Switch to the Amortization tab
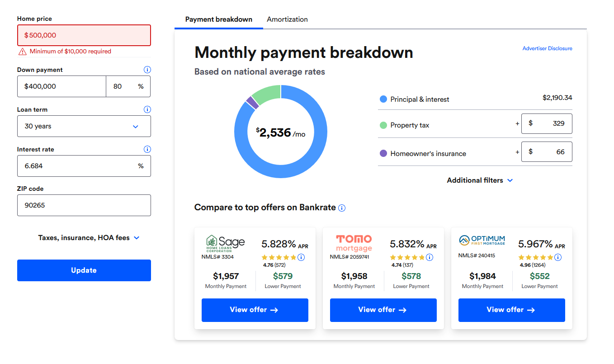The image size is (614, 364). [288, 19]
